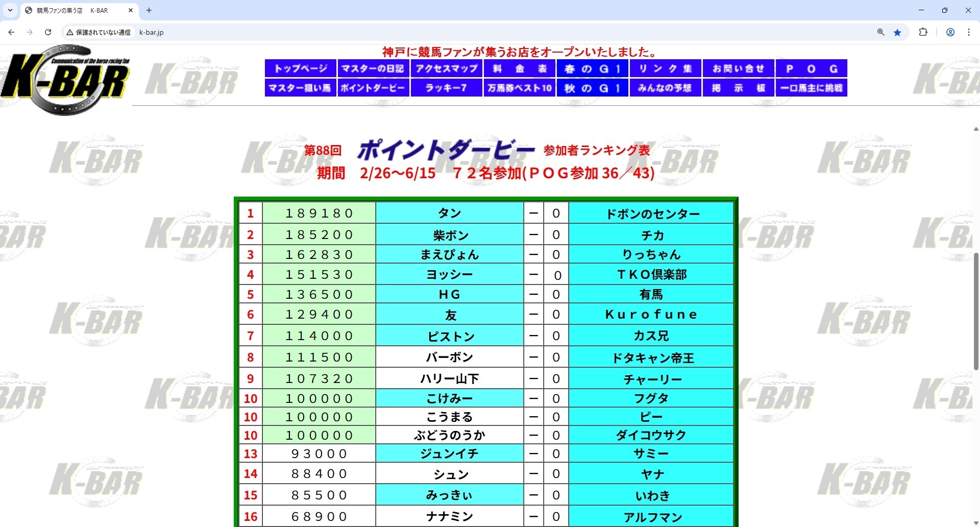
Task: Select the score 88400 cell
Action: point(319,473)
